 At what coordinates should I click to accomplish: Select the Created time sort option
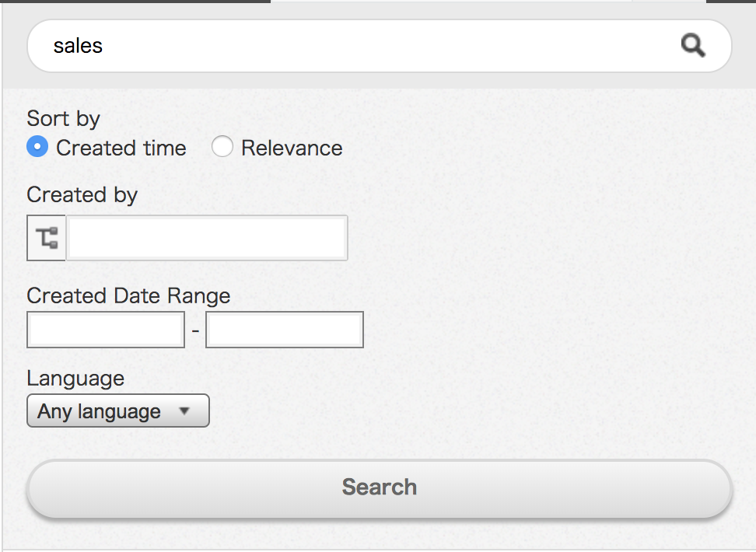(x=37, y=147)
